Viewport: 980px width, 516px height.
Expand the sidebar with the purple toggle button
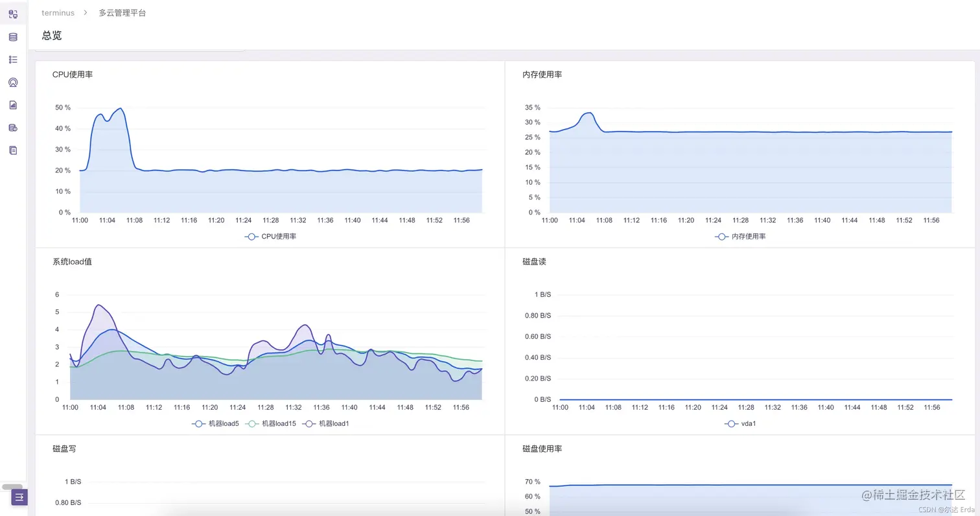coord(19,497)
